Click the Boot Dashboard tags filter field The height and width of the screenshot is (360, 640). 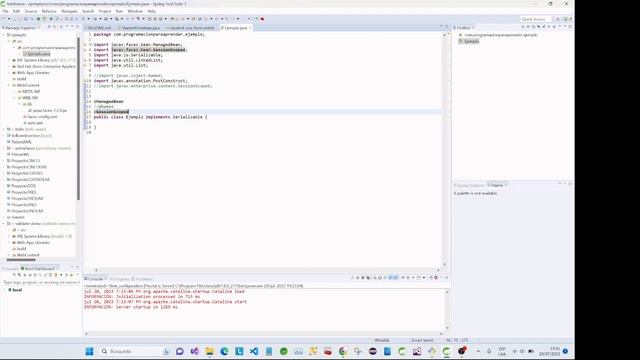pyautogui.click(x=41, y=282)
